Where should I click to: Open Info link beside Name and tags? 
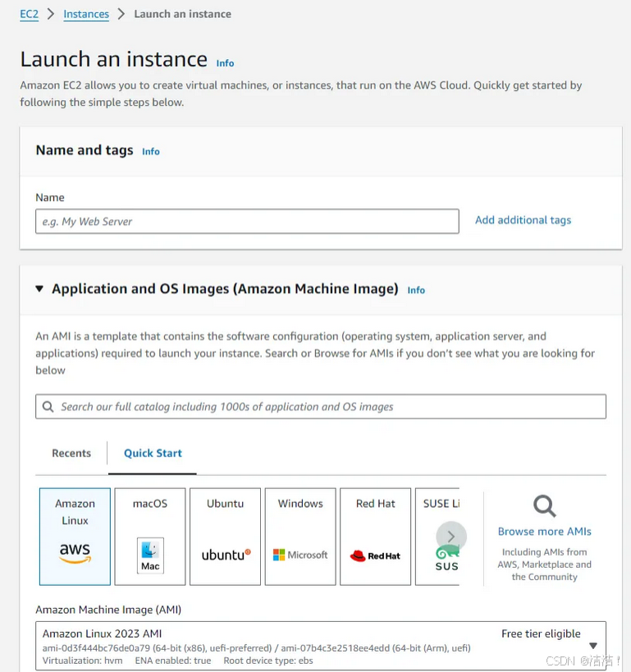151,152
